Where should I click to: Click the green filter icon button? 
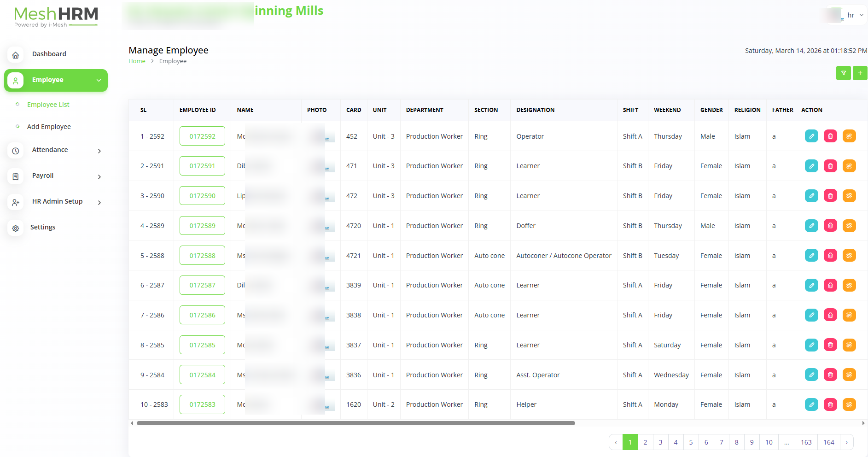point(843,73)
